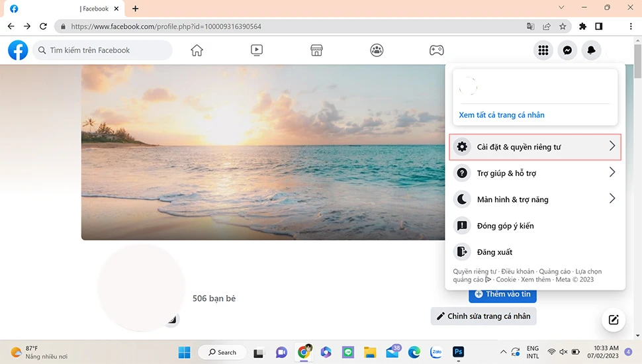This screenshot has height=364, width=642.
Task: Open the Watch video icon
Action: coord(257,50)
